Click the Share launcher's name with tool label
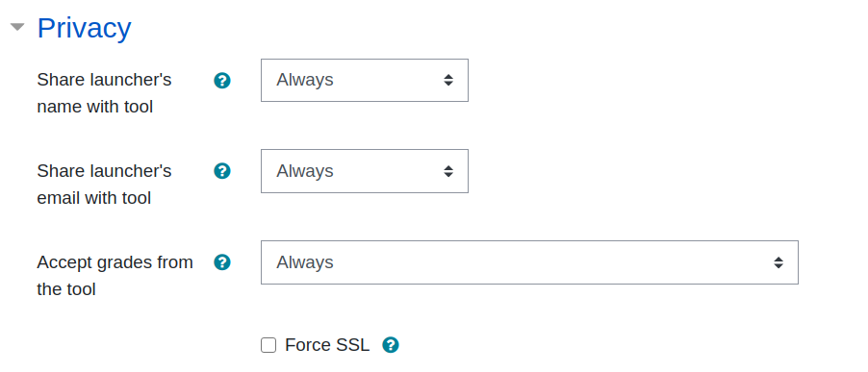 click(x=104, y=93)
